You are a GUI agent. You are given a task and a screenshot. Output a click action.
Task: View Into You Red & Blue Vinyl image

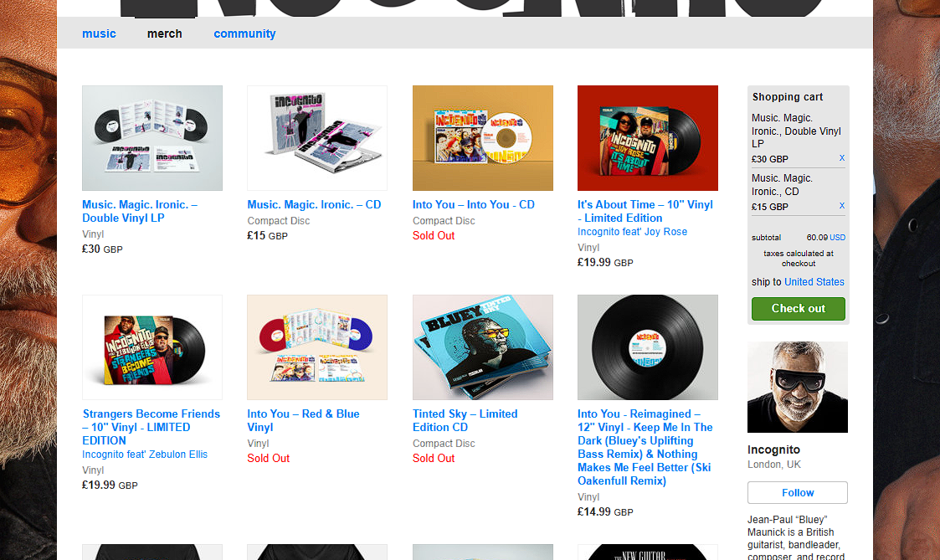pos(317,347)
